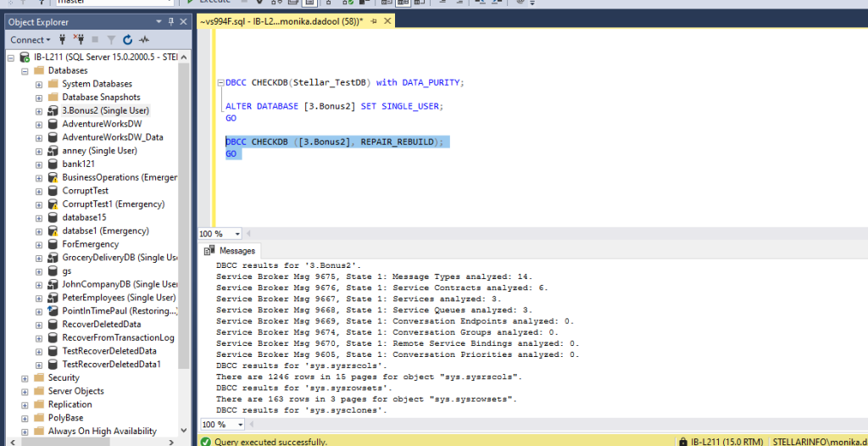Click the Object Explorer scroll up arrow
This screenshot has width=868, height=446.
[x=184, y=57]
